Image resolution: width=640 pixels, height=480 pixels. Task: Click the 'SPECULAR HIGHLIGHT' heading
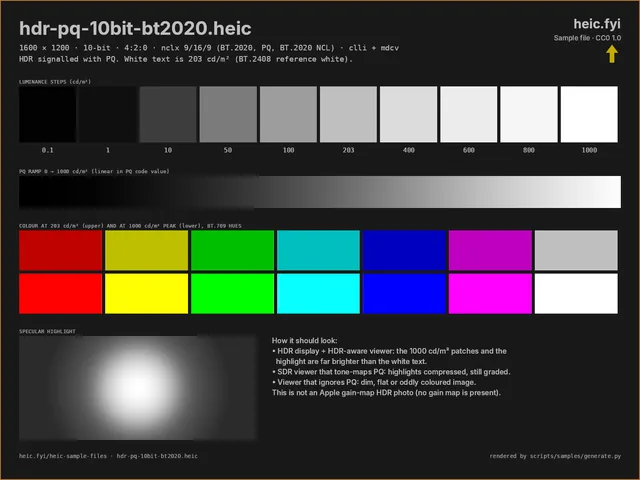[x=47, y=331]
